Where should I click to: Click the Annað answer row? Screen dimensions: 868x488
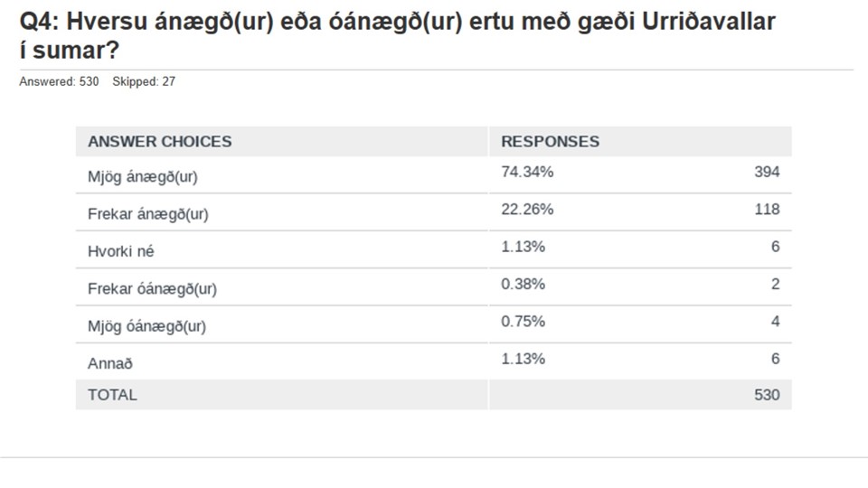click(433, 361)
